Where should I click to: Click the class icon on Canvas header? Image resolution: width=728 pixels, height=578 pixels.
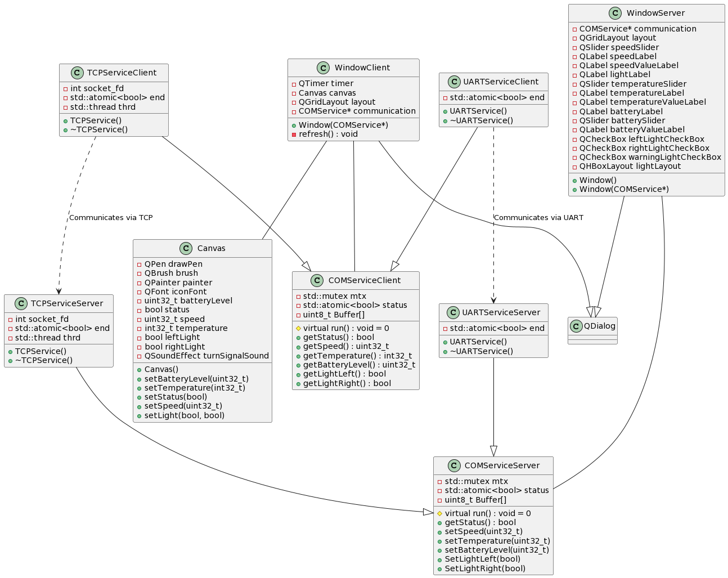point(186,248)
